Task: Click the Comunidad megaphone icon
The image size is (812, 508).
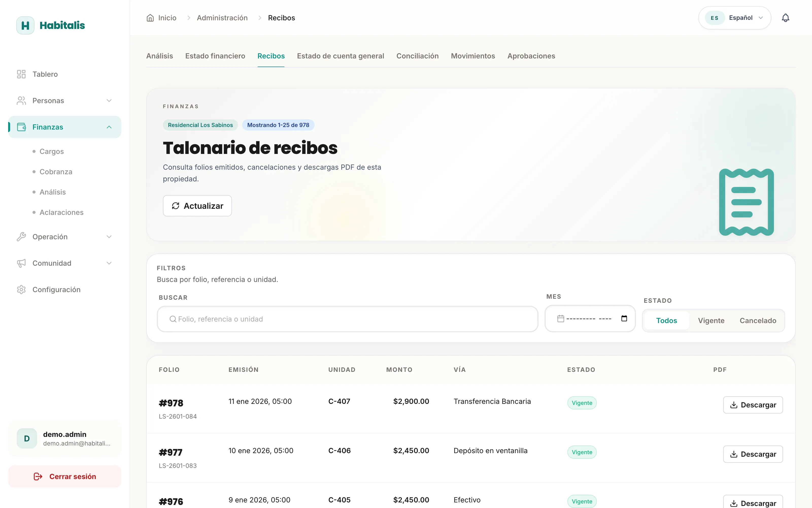Action: (x=21, y=263)
